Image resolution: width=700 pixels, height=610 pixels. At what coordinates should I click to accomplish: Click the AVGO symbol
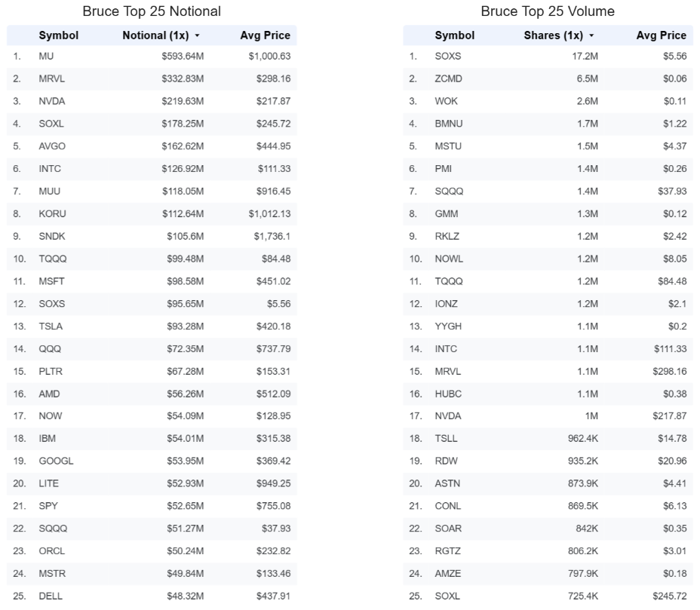[x=52, y=146]
